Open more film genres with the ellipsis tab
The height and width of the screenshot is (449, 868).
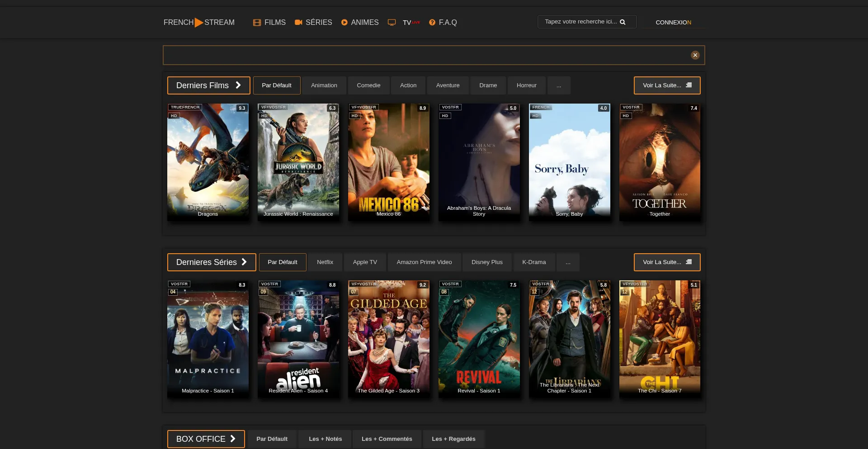point(559,85)
